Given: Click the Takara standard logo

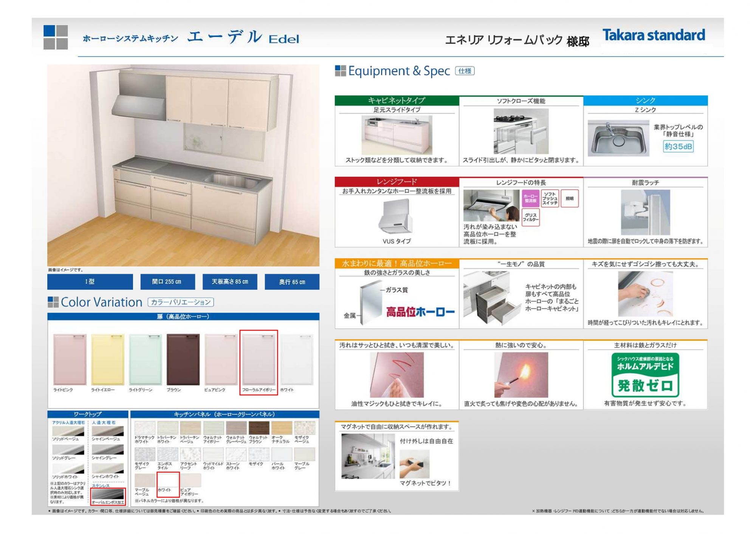Looking at the screenshot, I should pos(654,35).
